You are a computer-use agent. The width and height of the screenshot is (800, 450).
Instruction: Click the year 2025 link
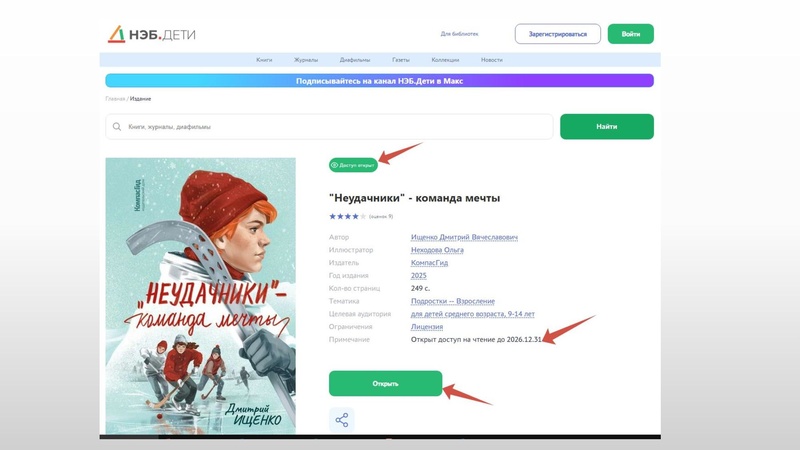click(x=418, y=276)
